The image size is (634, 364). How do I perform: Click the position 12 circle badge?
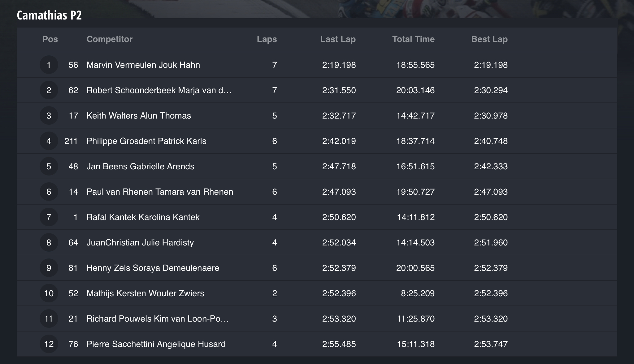(x=49, y=344)
